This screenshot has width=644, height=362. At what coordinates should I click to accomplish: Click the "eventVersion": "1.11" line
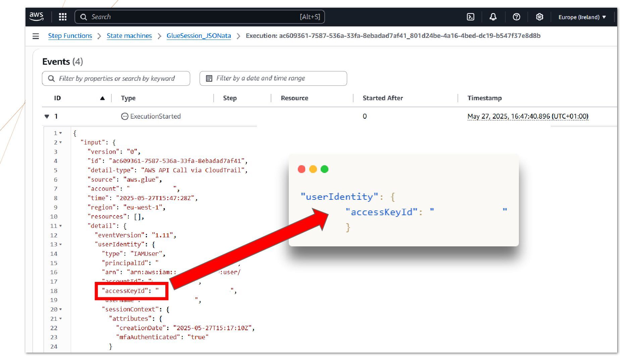[136, 235]
